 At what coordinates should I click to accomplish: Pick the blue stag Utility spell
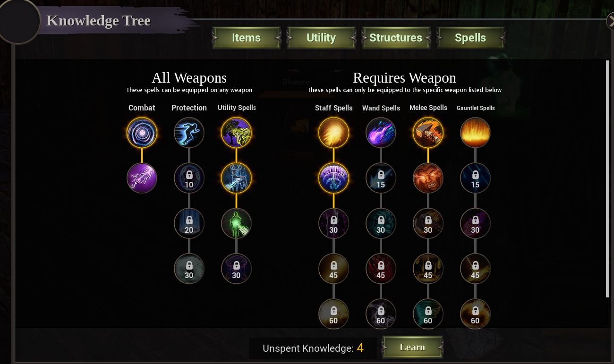(236, 178)
